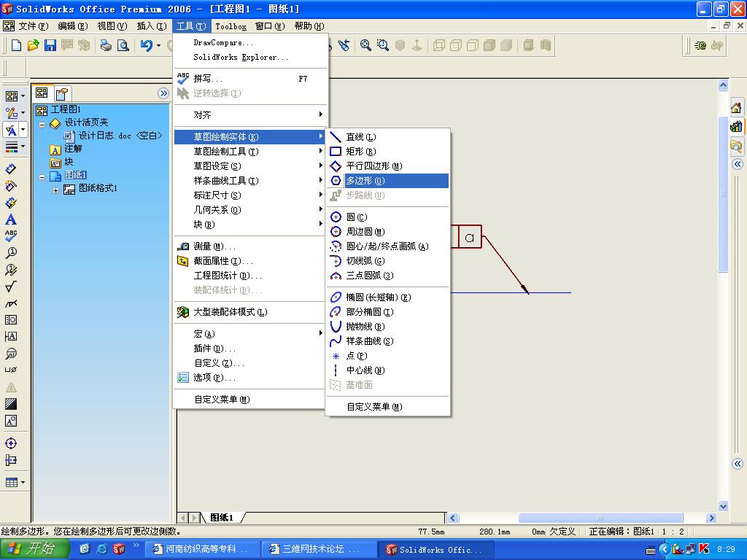Open the 文件 (File) menu
Viewport: 747px width, 560px height.
(x=33, y=26)
